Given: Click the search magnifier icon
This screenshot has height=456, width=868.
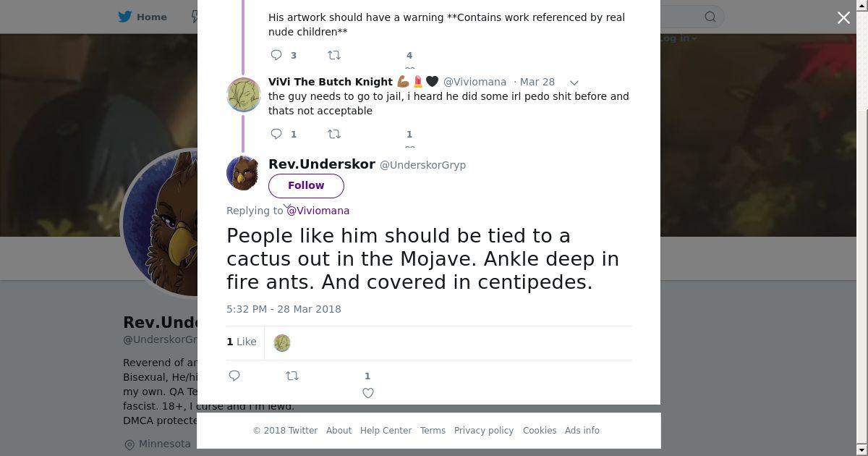Looking at the screenshot, I should point(710,17).
